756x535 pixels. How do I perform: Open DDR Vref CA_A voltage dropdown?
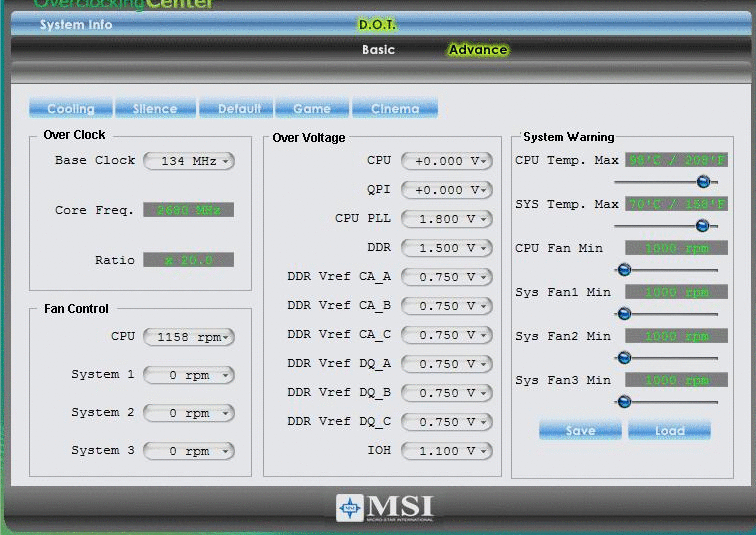coord(447,277)
